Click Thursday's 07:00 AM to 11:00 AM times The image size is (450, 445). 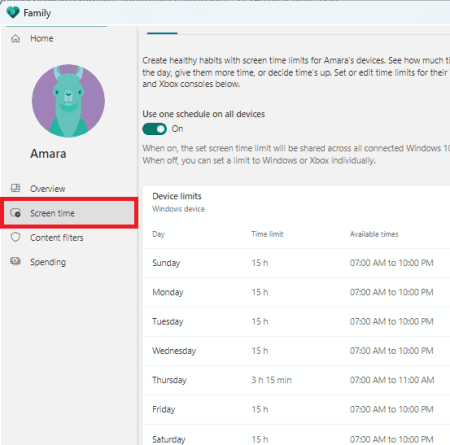pyautogui.click(x=392, y=380)
